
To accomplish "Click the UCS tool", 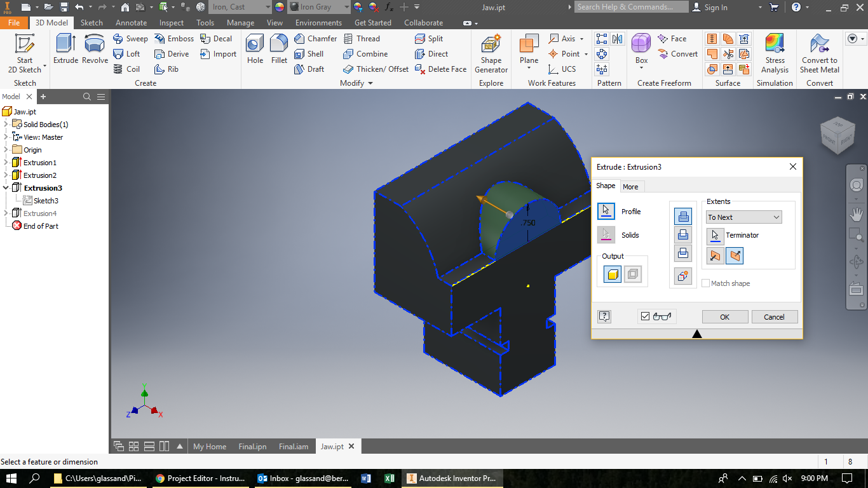I will tap(562, 69).
